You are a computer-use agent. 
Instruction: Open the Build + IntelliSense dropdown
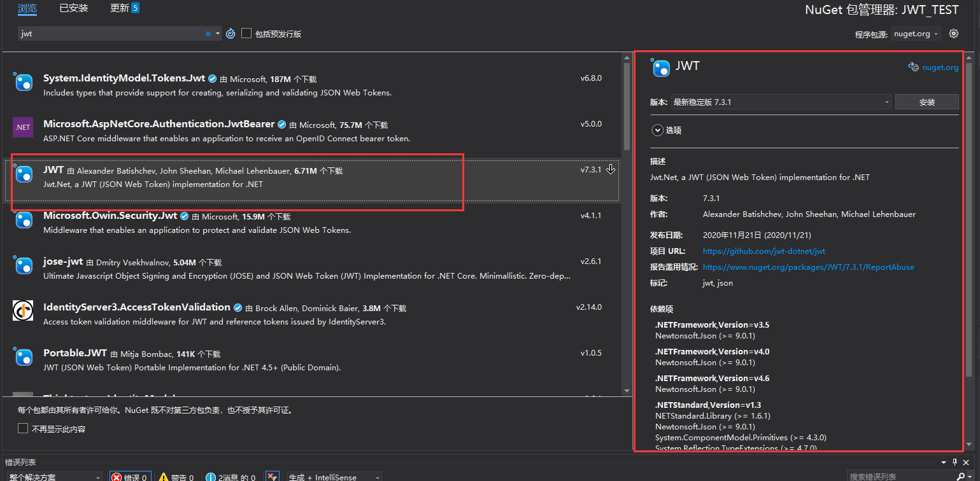pos(334,477)
